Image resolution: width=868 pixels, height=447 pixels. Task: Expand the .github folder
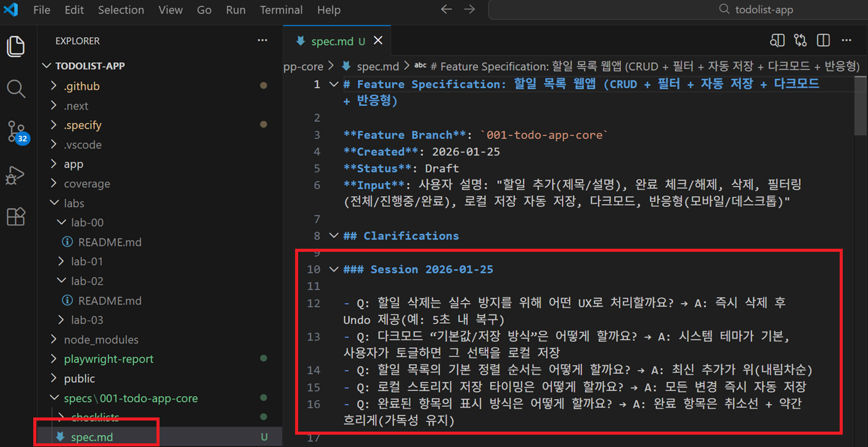coord(81,86)
